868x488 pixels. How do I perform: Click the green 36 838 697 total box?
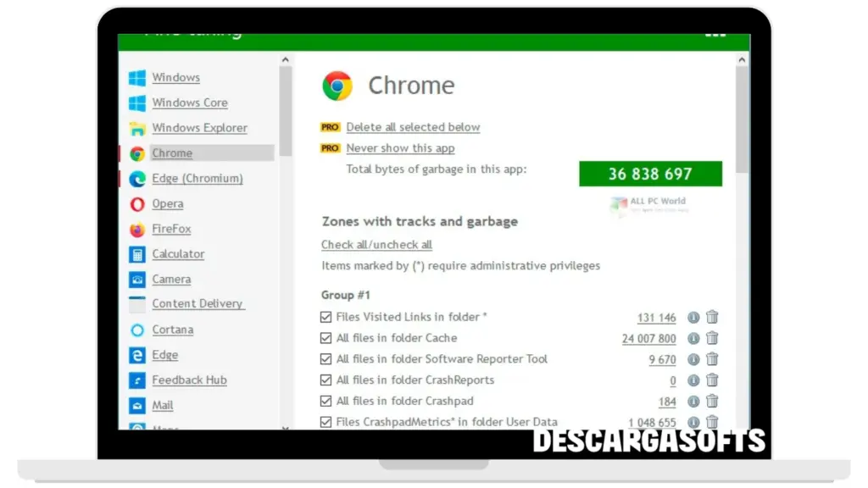coord(650,174)
